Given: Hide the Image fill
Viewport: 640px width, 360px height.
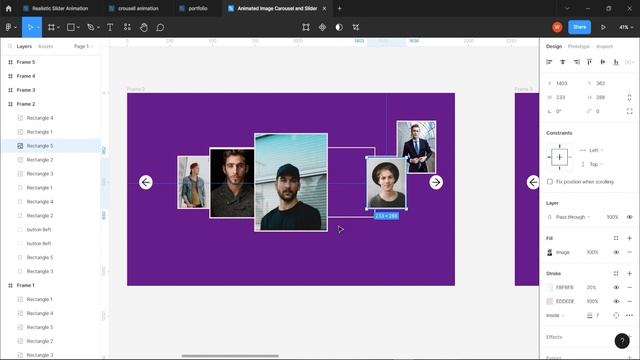Looking at the screenshot, I should point(616,252).
